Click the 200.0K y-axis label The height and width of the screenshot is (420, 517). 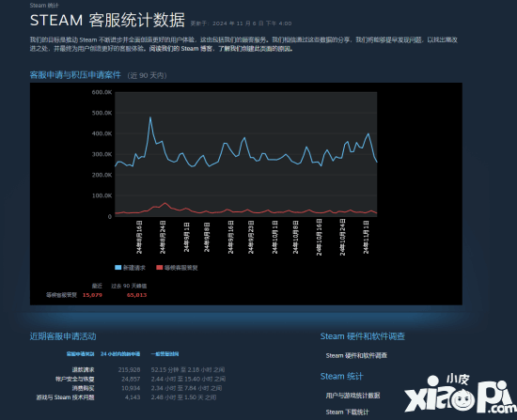[x=102, y=175]
